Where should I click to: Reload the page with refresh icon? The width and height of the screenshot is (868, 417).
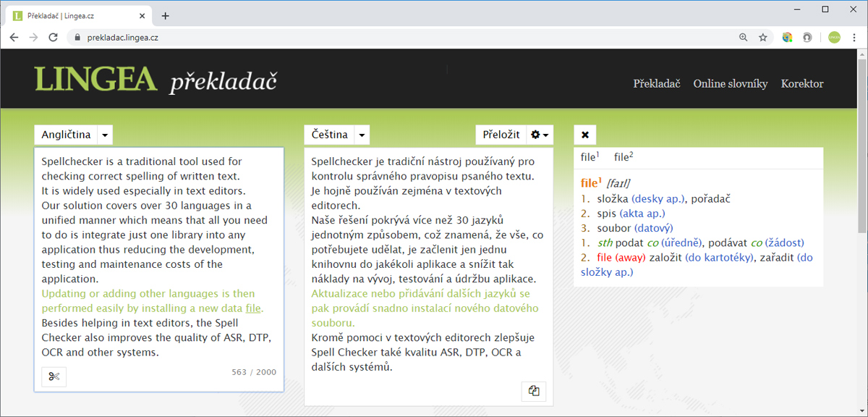pos(54,38)
